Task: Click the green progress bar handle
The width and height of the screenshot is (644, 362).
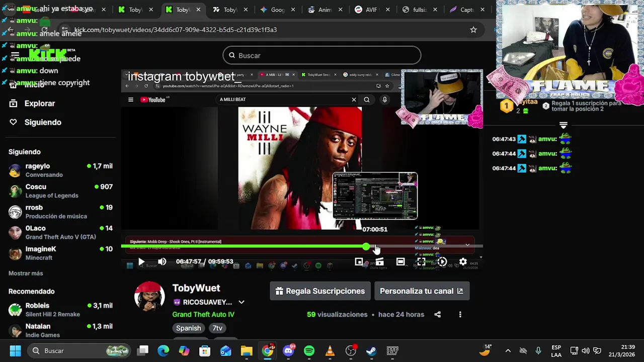Action: pyautogui.click(x=366, y=246)
